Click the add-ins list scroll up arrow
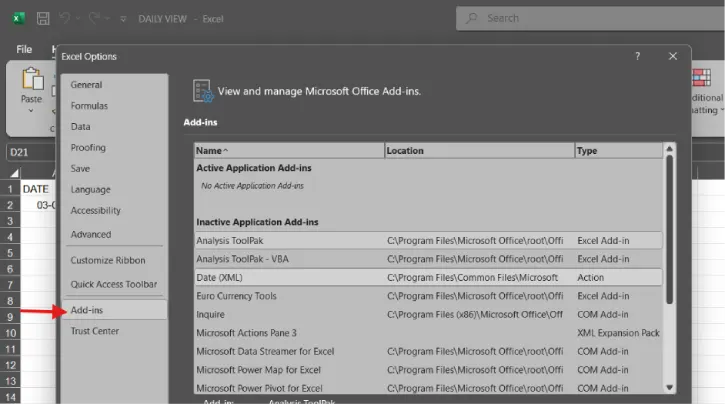 coord(669,149)
